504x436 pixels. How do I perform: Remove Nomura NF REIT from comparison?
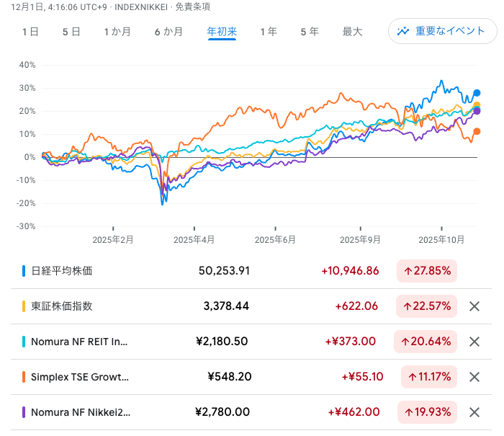tap(474, 342)
